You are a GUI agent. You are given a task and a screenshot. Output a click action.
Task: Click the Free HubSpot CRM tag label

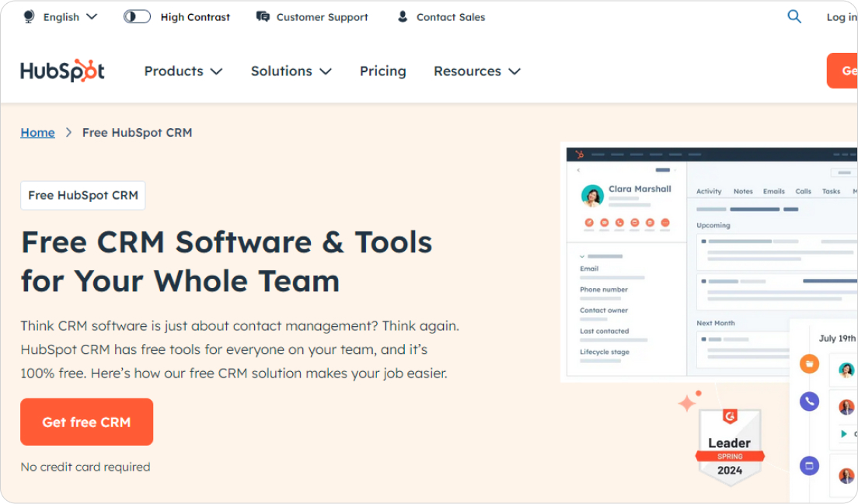(x=83, y=195)
